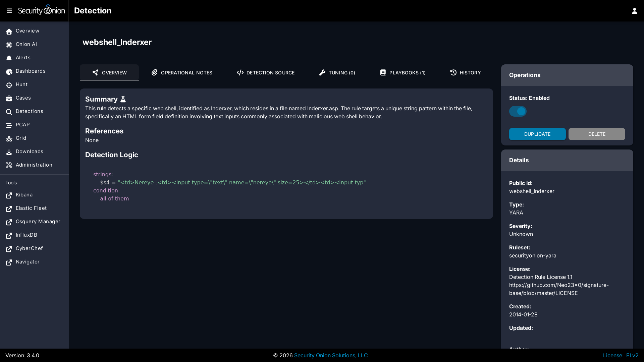Click the Summary flask icon
The height and width of the screenshot is (362, 644).
click(x=123, y=99)
